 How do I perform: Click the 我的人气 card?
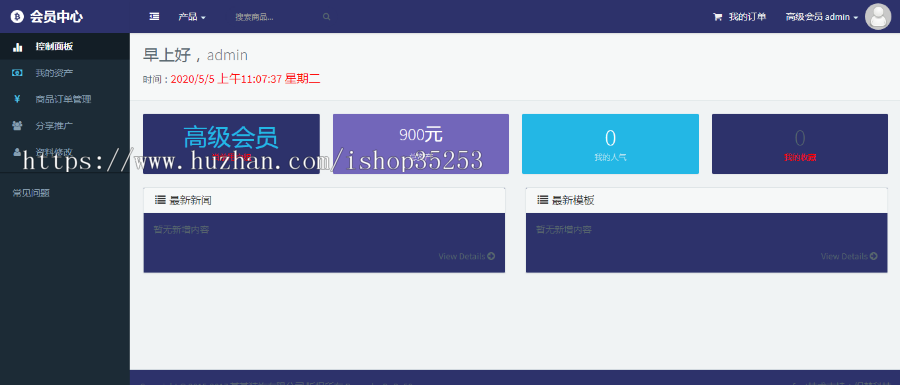610,143
